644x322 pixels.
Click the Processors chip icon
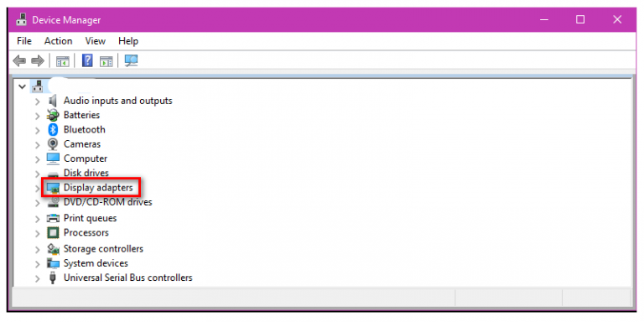[53, 233]
